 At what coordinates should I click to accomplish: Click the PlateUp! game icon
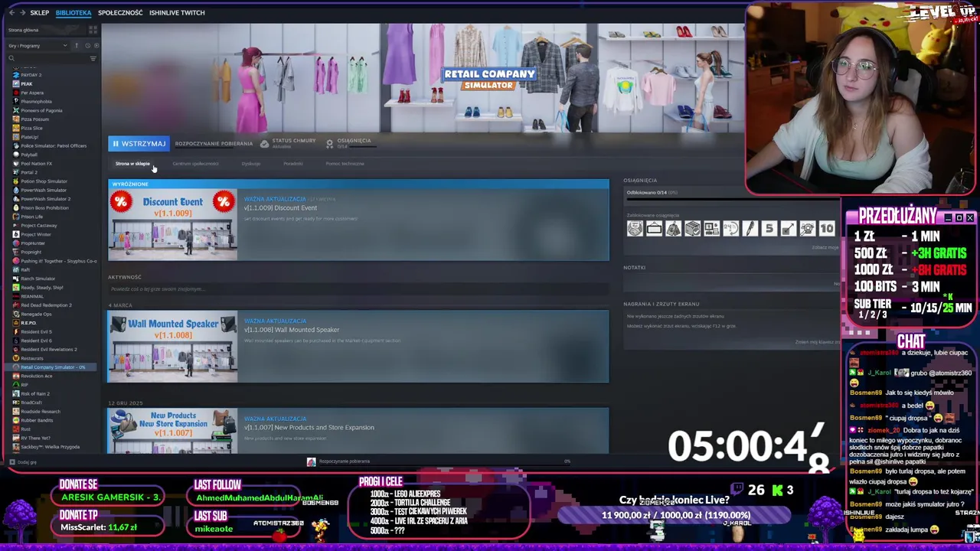[x=16, y=137]
